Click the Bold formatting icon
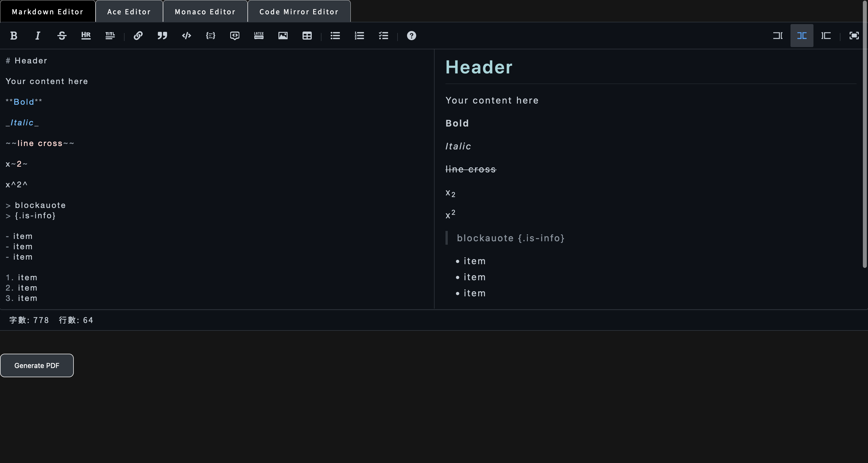Screen dimensions: 868x463 (13, 36)
